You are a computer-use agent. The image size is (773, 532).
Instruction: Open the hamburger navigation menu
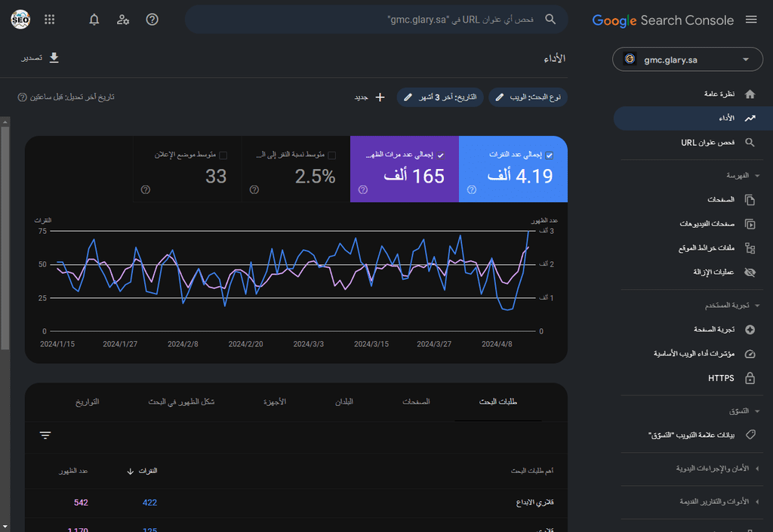[751, 19]
